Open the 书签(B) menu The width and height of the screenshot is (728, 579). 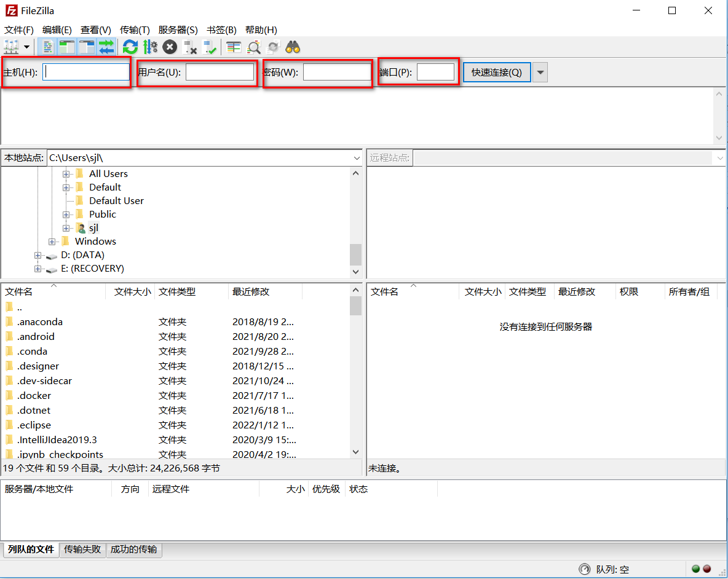pos(221,30)
